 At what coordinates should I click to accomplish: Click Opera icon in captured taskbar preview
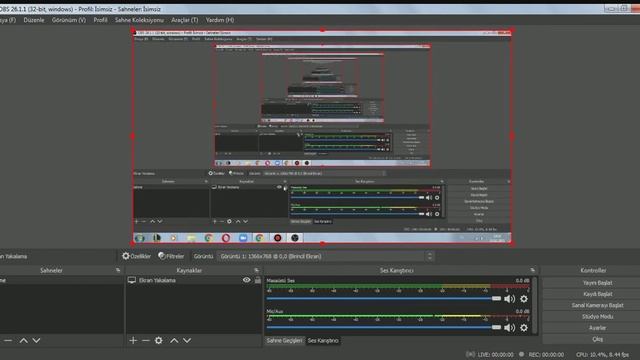click(x=226, y=238)
